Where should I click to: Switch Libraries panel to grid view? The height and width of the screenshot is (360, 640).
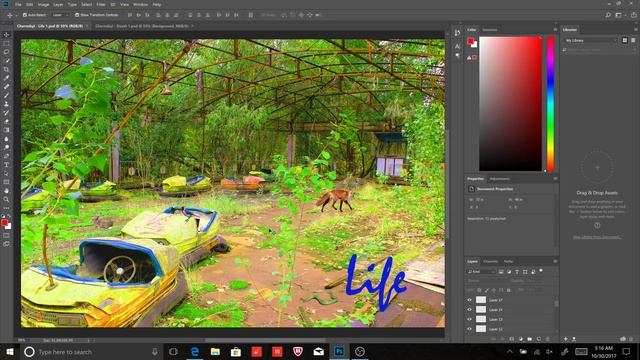pos(625,40)
